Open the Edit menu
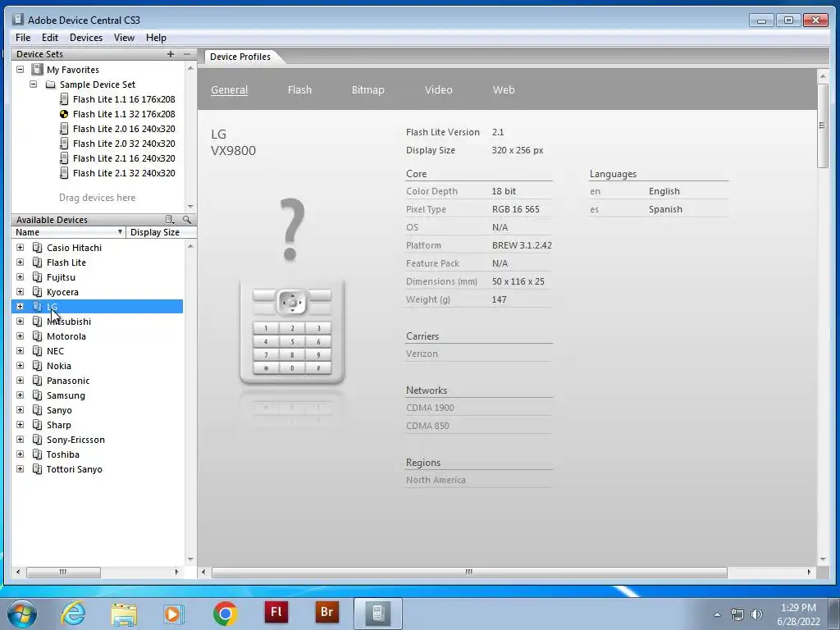Image resolution: width=840 pixels, height=630 pixels. 50,38
